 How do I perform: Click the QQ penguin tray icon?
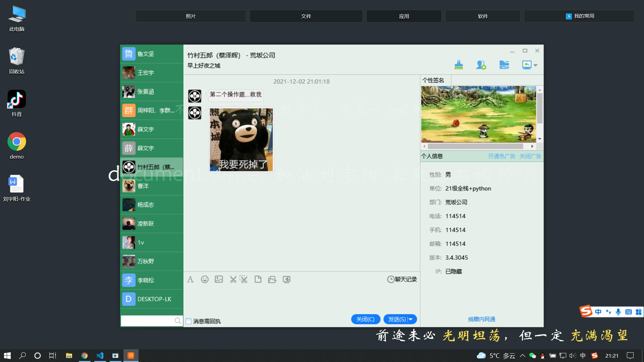(542, 356)
